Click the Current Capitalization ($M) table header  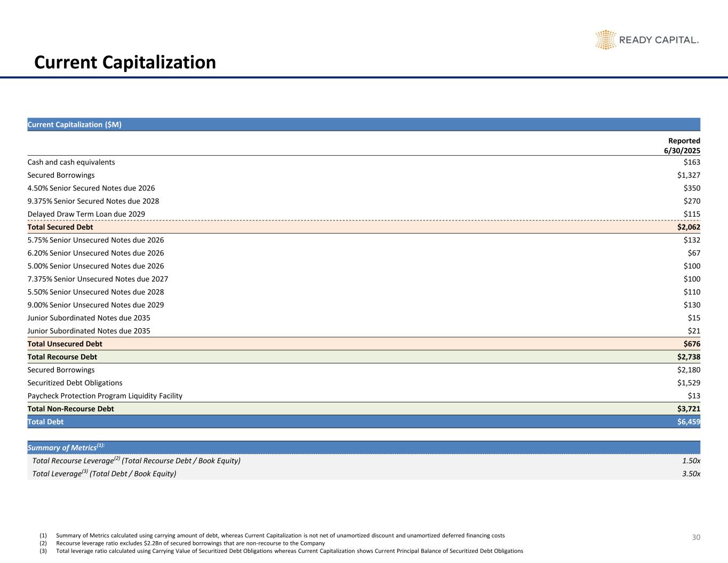(75, 124)
